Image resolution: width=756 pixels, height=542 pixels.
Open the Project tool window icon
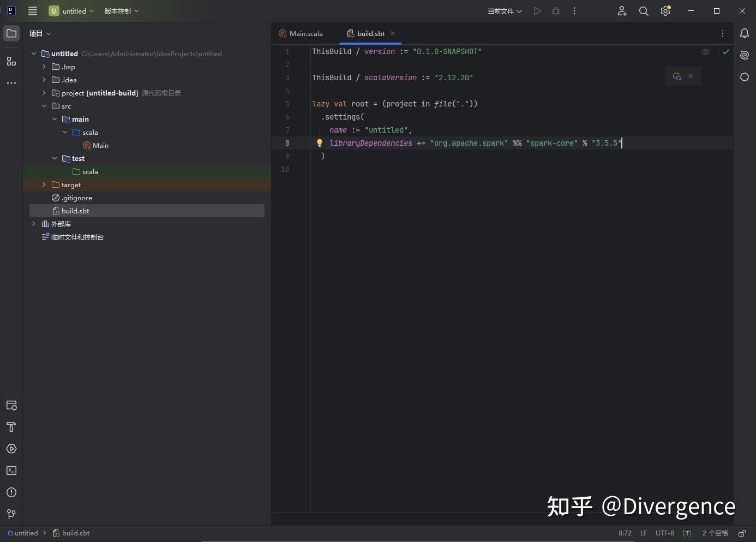[11, 33]
